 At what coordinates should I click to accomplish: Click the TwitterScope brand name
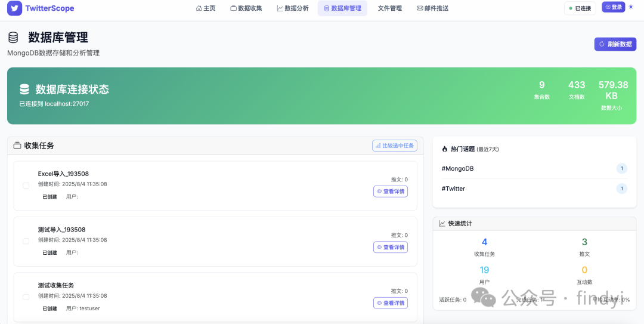coord(49,8)
